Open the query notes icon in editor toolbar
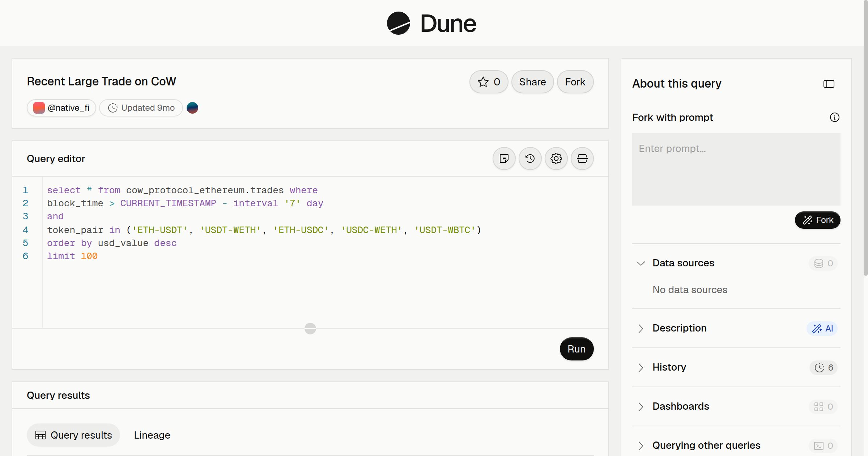This screenshot has width=868, height=456. tap(504, 159)
